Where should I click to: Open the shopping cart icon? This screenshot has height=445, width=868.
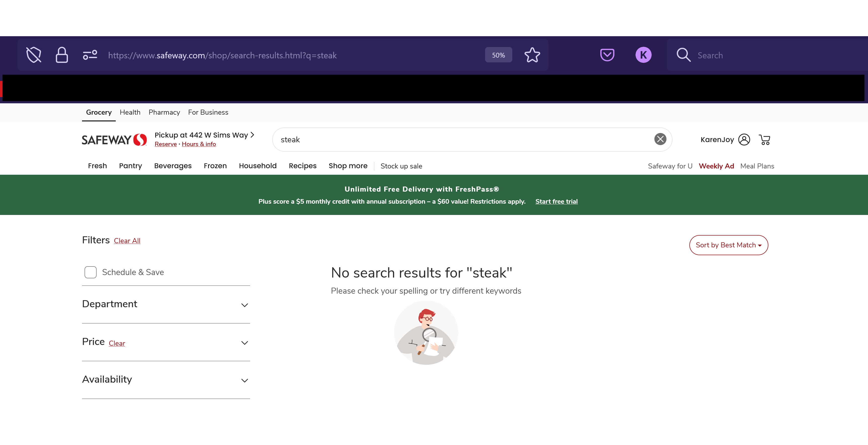pos(764,139)
